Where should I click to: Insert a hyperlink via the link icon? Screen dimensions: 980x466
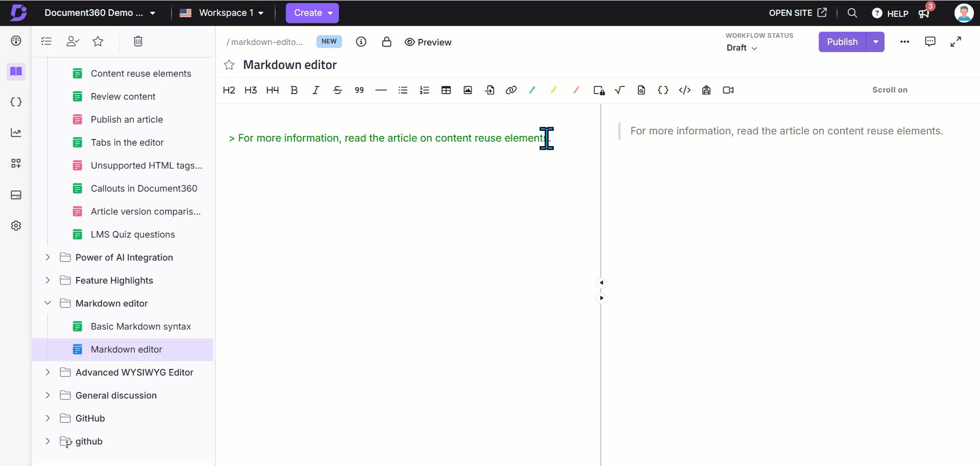[x=511, y=90]
